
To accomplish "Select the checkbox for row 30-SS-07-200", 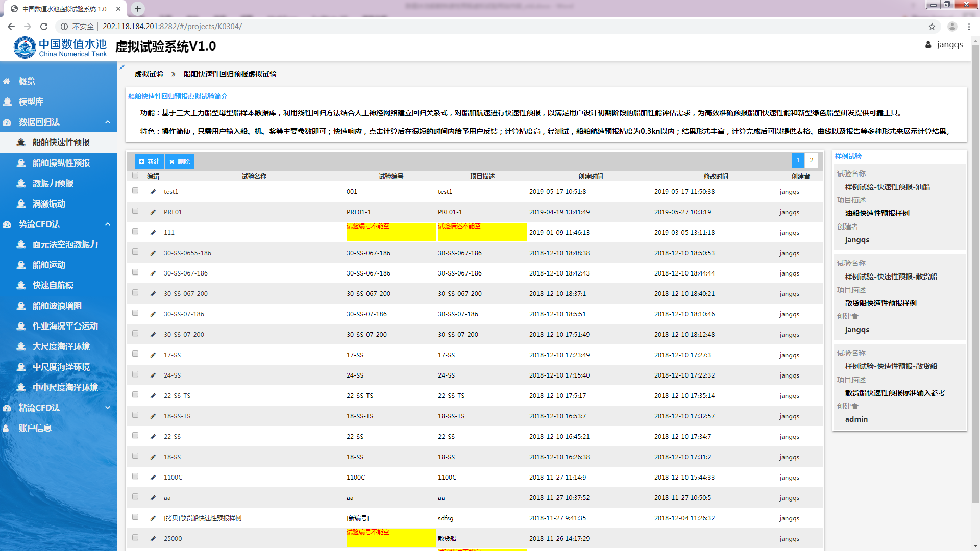I will coord(135,333).
